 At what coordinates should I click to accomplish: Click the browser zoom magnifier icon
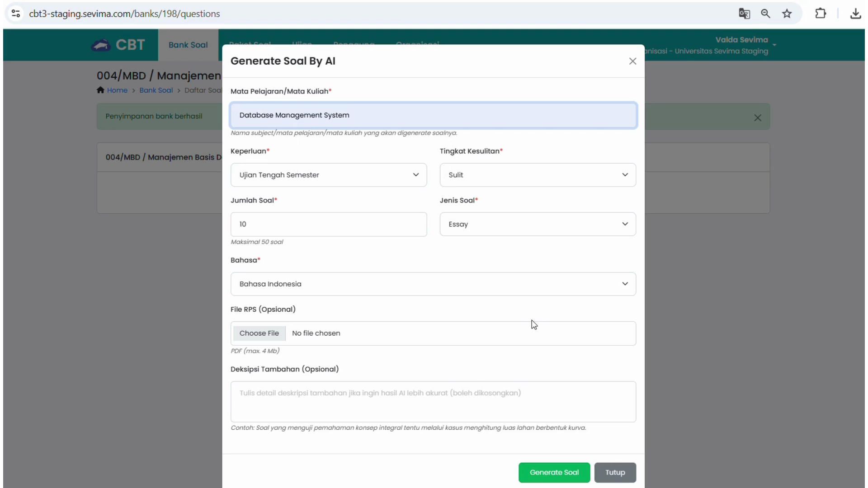pos(765,14)
